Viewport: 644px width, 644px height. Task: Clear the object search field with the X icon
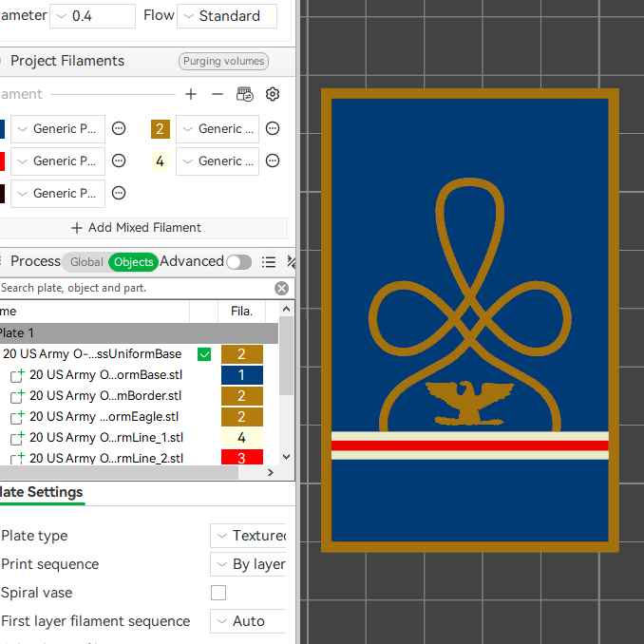click(x=281, y=289)
